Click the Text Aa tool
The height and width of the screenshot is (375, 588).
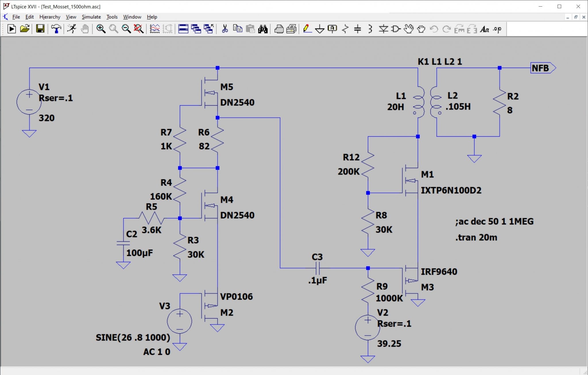(x=485, y=29)
